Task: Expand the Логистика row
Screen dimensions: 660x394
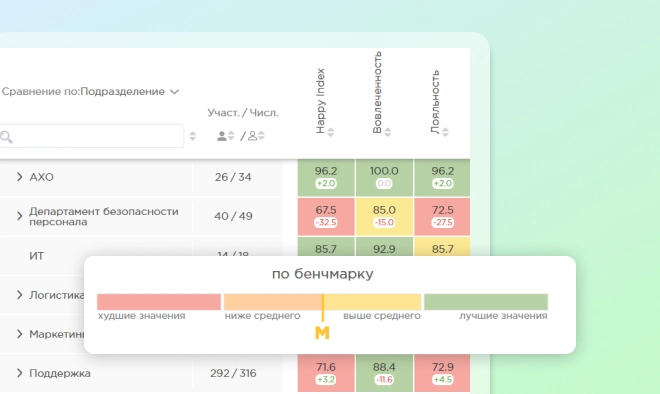Action: 19,295
